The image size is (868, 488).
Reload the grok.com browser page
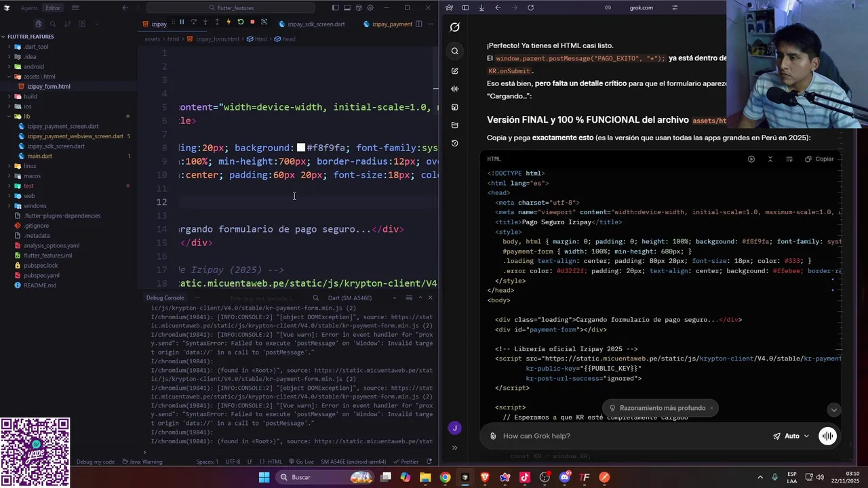coord(530,7)
